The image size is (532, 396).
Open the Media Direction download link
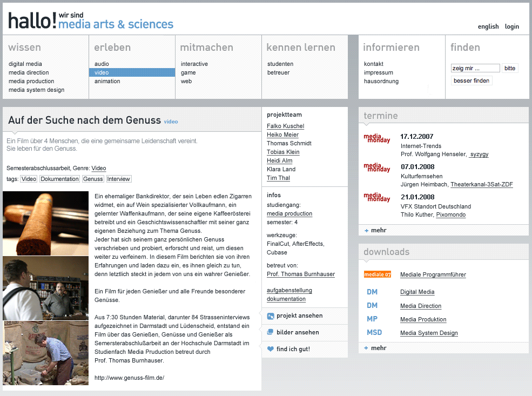click(x=421, y=306)
